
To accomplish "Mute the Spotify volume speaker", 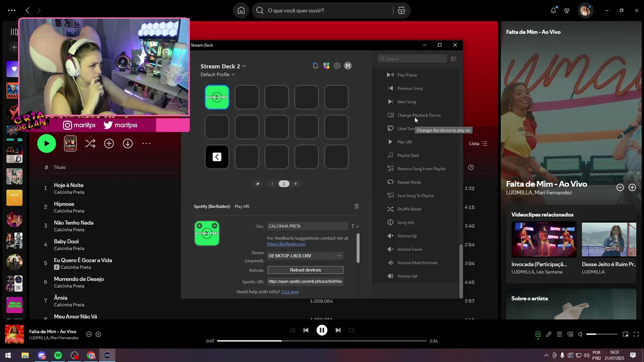I will point(580,334).
